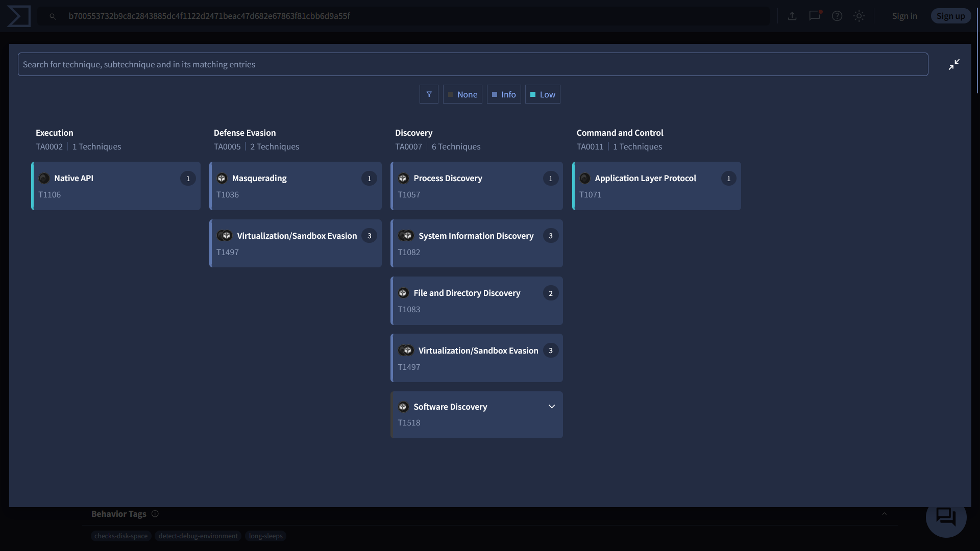
Task: Collapse the MITRE matrix with the arrows icon
Action: 954,64
